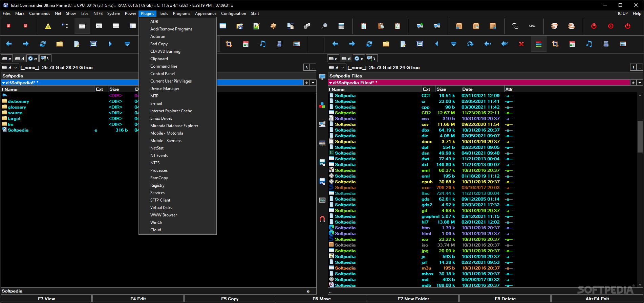The width and height of the screenshot is (644, 303).
Task: Click the red circular restart icon
Action: [x=611, y=26]
